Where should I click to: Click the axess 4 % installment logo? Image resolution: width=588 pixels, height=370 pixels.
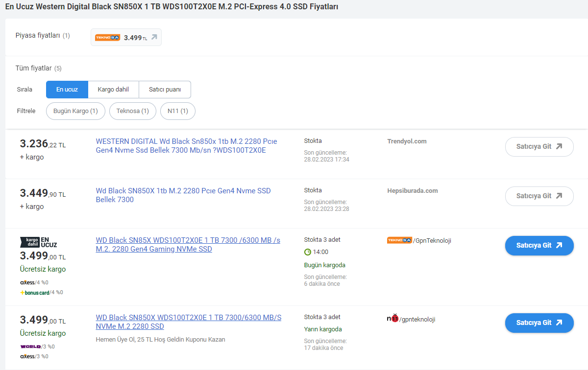[x=27, y=282]
